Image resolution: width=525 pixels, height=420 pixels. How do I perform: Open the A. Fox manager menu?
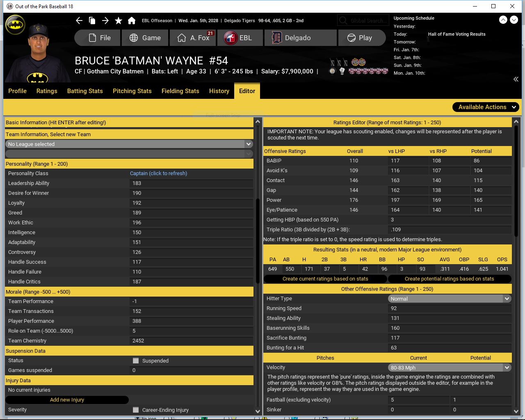[x=193, y=38]
